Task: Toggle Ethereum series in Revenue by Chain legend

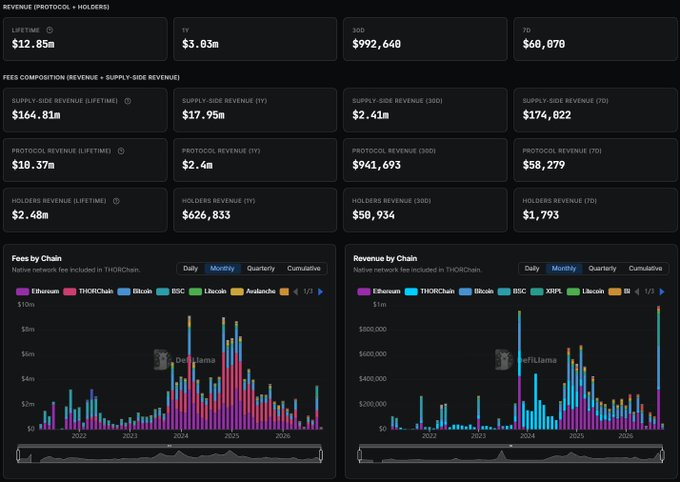Action: pyautogui.click(x=379, y=291)
